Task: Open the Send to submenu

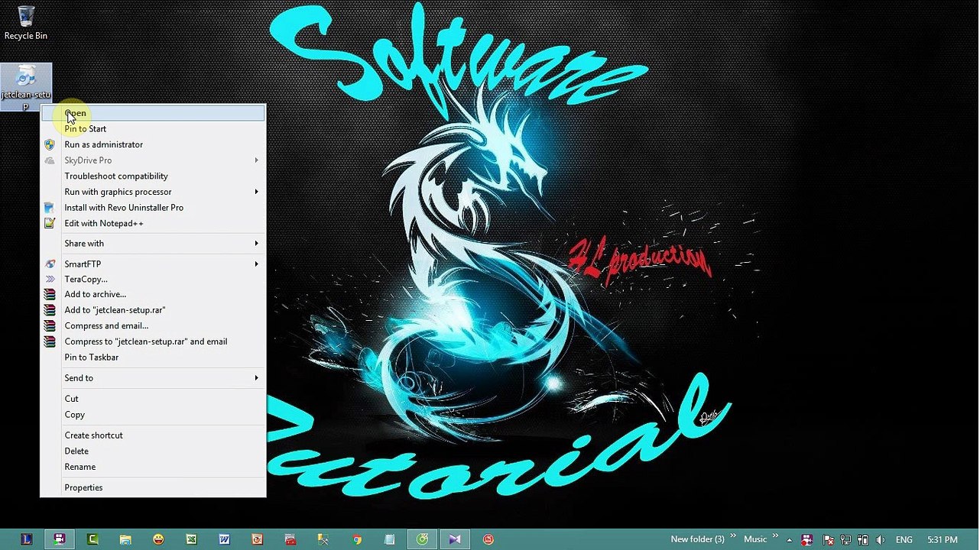Action: pyautogui.click(x=153, y=378)
